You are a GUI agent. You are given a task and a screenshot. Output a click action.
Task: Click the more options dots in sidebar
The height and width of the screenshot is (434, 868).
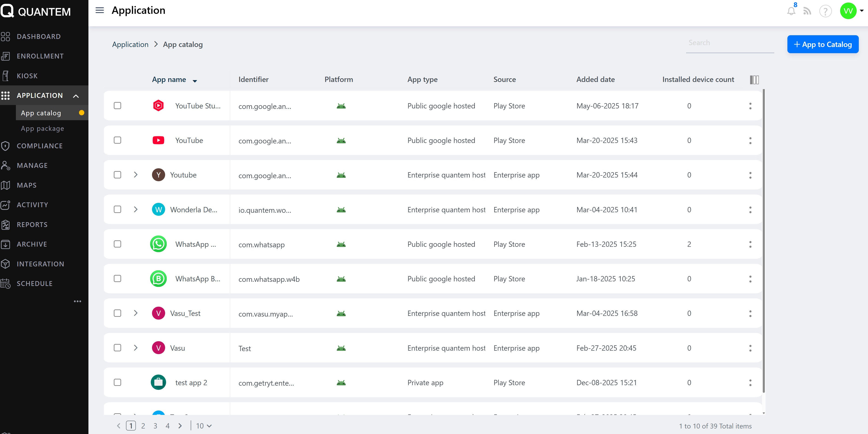(x=78, y=301)
